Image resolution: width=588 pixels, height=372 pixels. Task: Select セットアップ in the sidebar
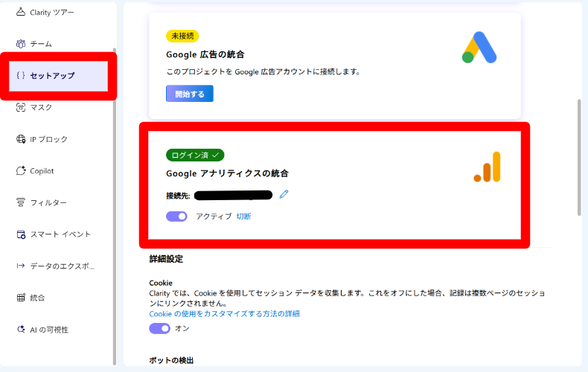(59, 76)
